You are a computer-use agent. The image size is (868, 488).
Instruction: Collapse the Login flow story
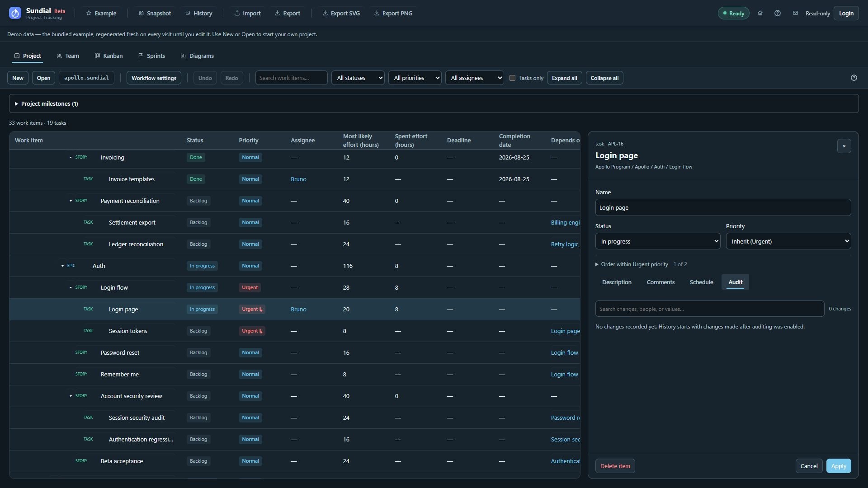(x=71, y=287)
